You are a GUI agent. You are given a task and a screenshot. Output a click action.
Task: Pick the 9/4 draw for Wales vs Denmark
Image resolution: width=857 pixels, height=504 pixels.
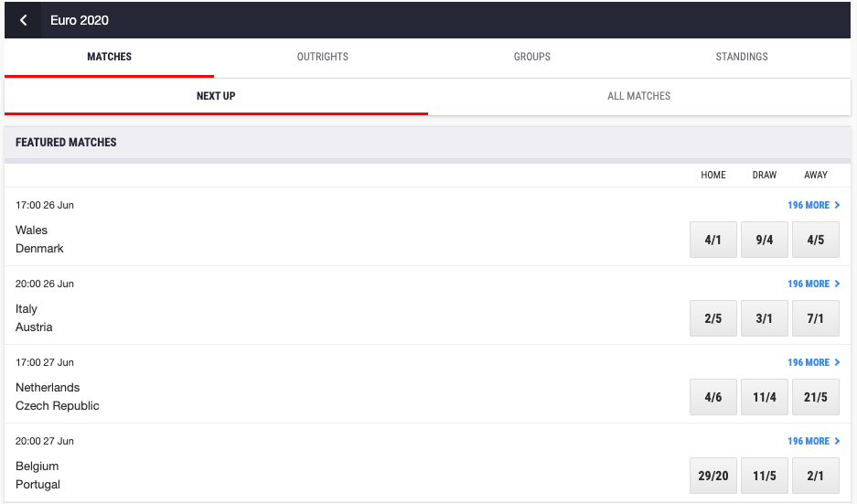[764, 240]
